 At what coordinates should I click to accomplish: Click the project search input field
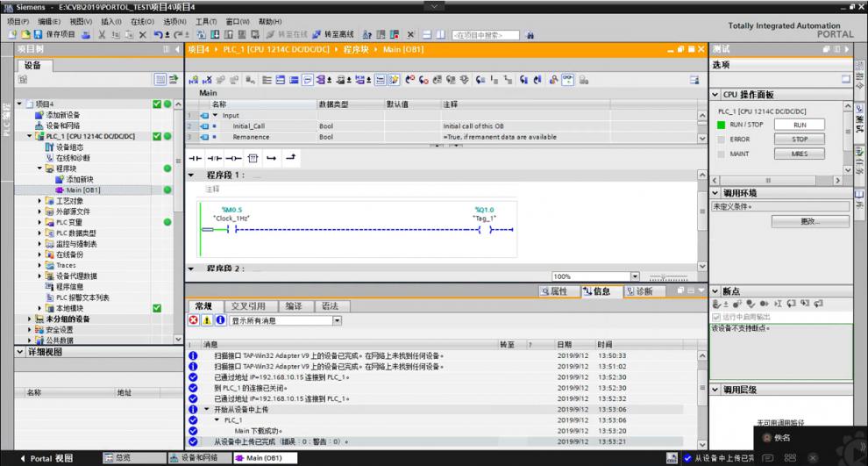pyautogui.click(x=486, y=35)
